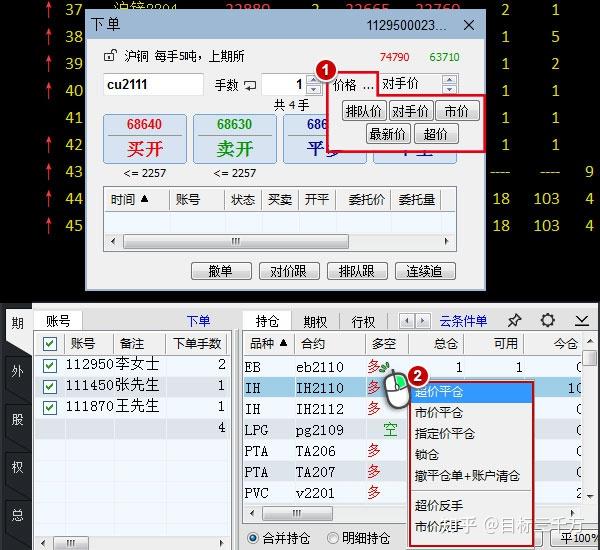Image resolution: width=600 pixels, height=550 pixels.
Task: Toggle checkbox for 111450 张先生
Action: (x=50, y=386)
